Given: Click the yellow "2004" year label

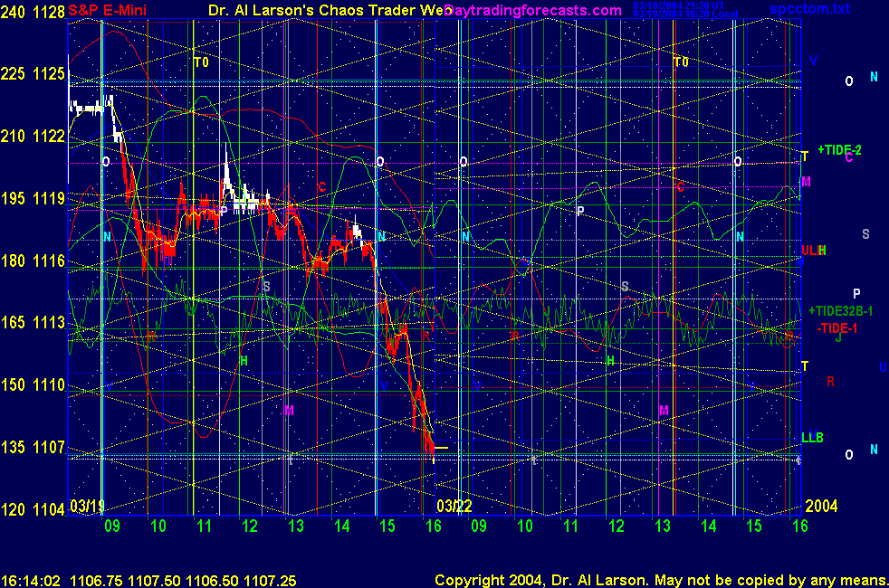Looking at the screenshot, I should pos(821,506).
